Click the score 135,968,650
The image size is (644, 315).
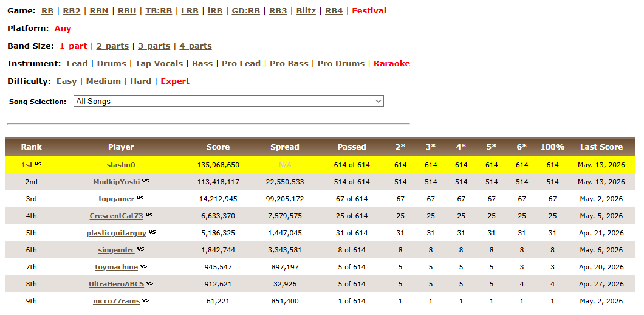pos(218,165)
